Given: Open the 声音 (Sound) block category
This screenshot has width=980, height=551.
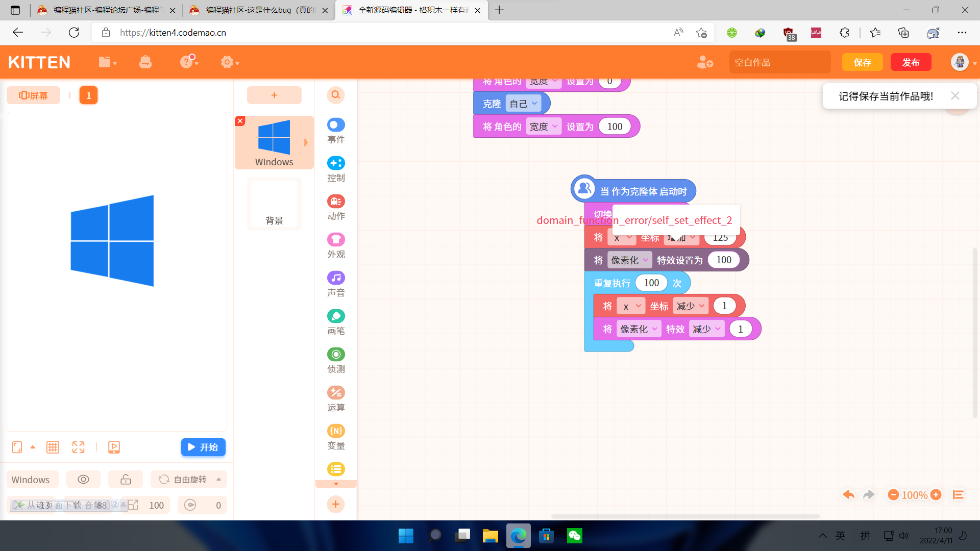Looking at the screenshot, I should 336,284.
